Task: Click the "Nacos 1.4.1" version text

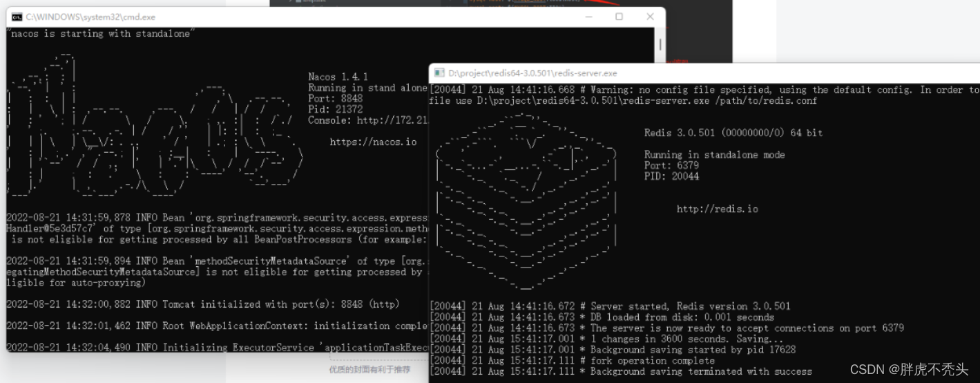Action: 338,77
